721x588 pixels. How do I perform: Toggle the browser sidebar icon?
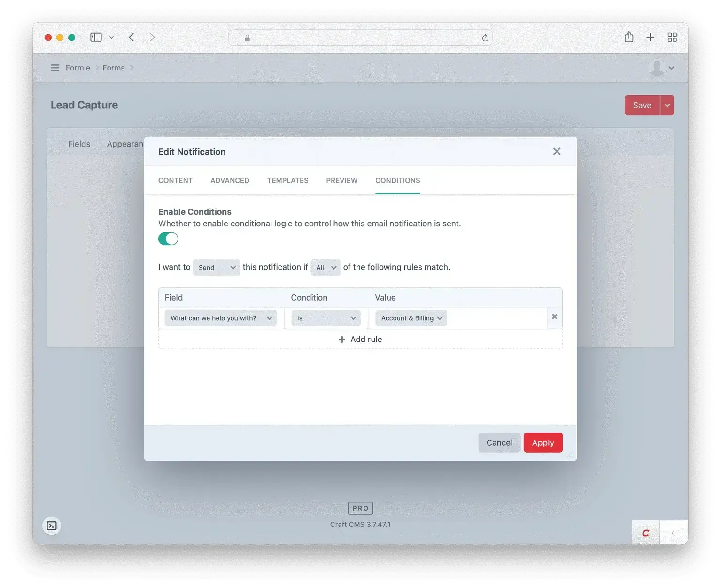[95, 37]
